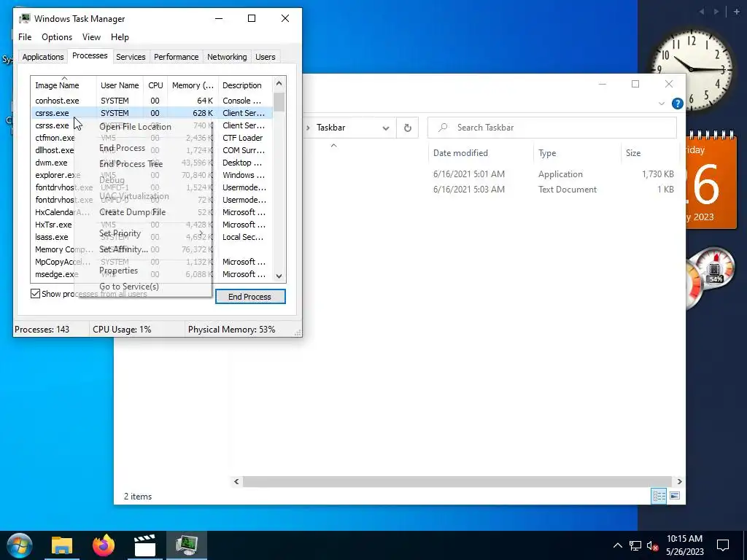Click the Task Manager title bar icon
The image size is (747, 560).
pos(25,18)
